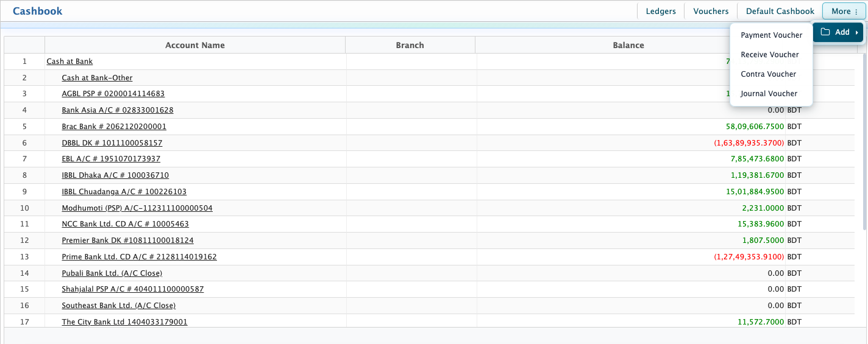Expand the Add submenu arrow
The width and height of the screenshot is (868, 344).
[x=856, y=32]
